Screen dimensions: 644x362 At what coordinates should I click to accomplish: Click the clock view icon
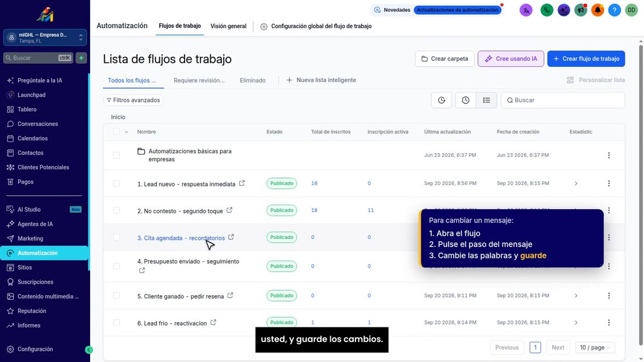(465, 100)
